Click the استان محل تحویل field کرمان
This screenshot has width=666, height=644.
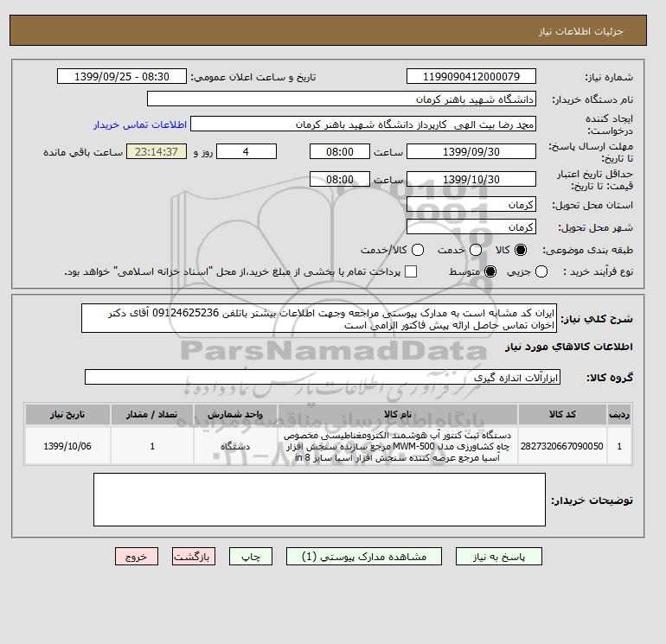coord(471,205)
